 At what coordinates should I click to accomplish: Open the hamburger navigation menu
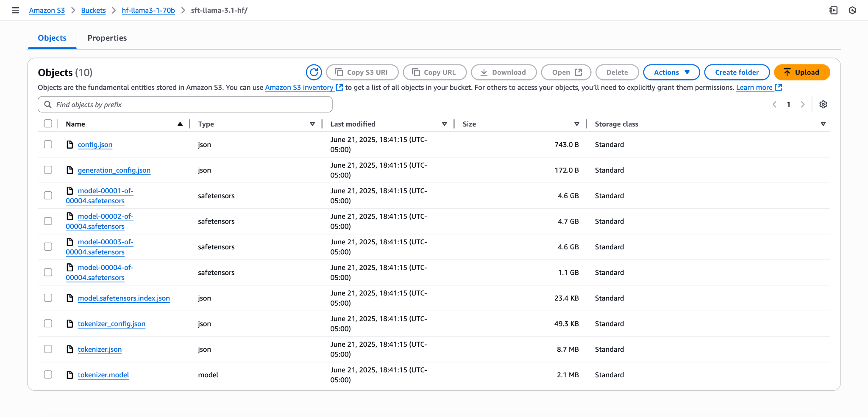[16, 10]
